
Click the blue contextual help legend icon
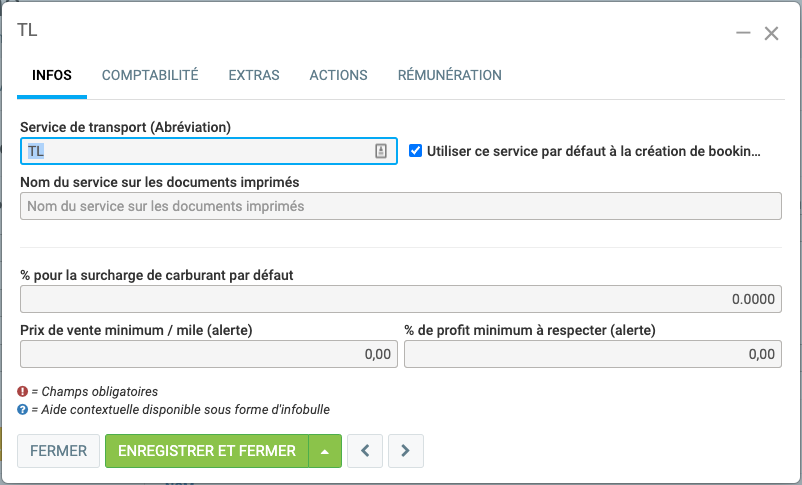tap(23, 409)
